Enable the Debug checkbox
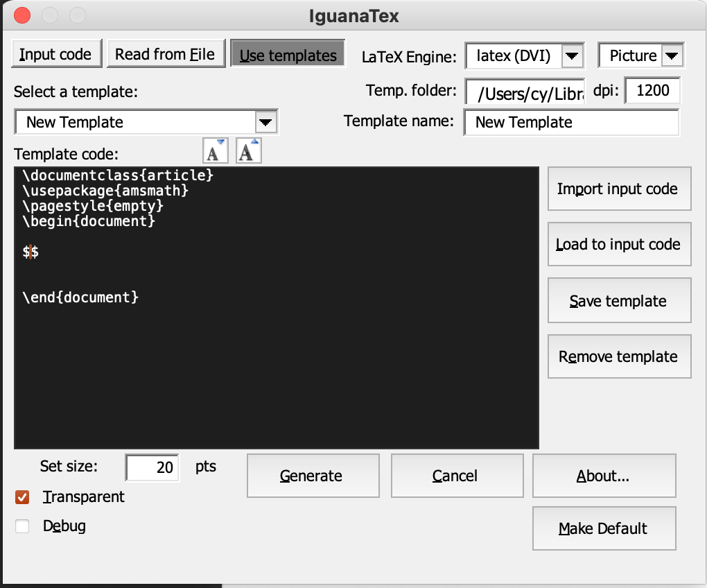The width and height of the screenshot is (707, 588). [x=22, y=526]
